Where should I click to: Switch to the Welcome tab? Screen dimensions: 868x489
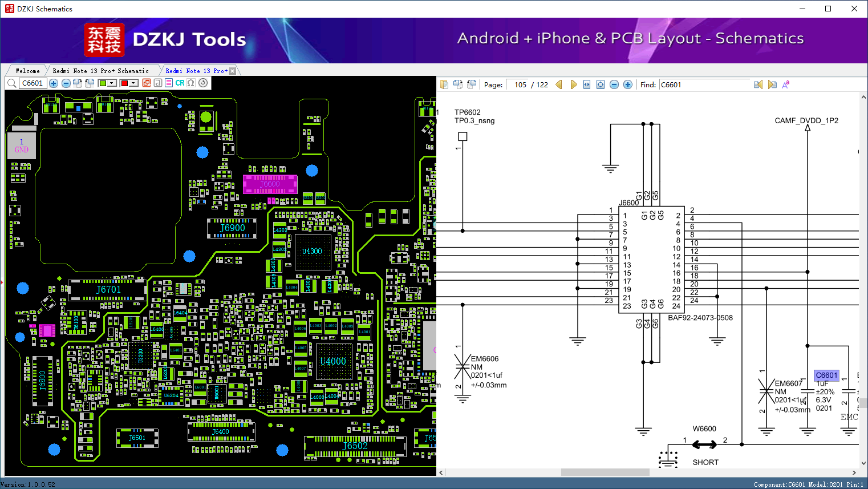pyautogui.click(x=27, y=71)
